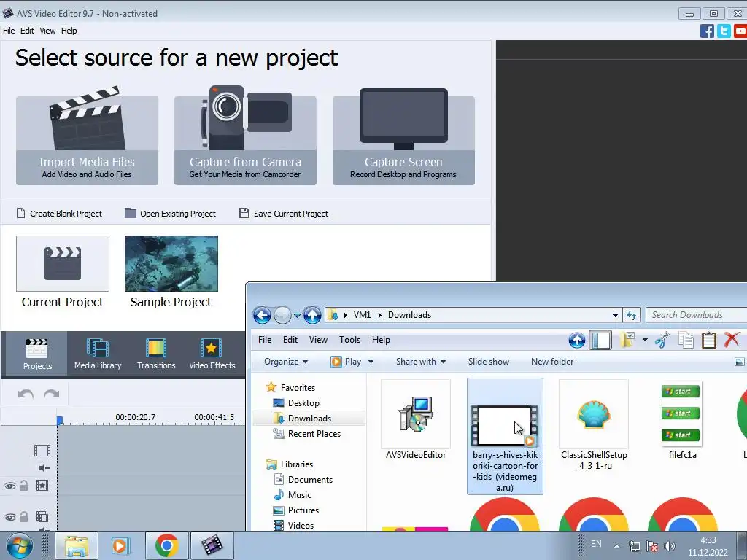Click the video effects track star-film icon
Image resolution: width=747 pixels, height=560 pixels.
[42, 485]
